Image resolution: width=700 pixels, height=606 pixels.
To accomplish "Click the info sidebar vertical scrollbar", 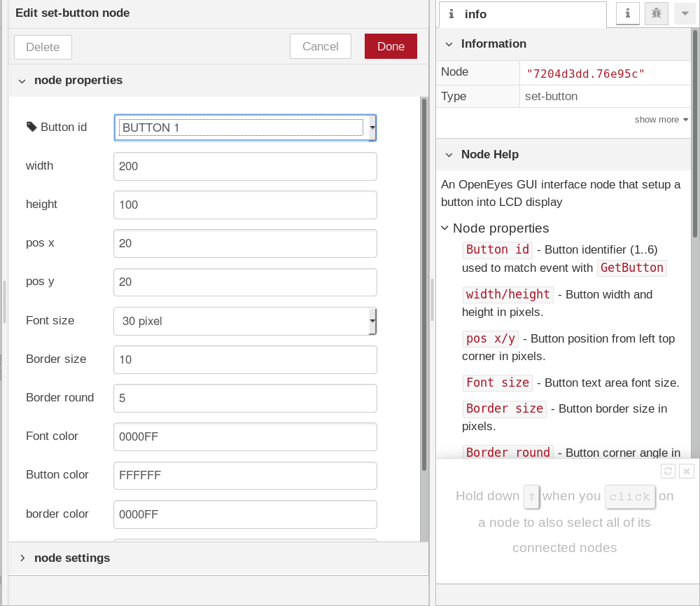I will [x=696, y=134].
